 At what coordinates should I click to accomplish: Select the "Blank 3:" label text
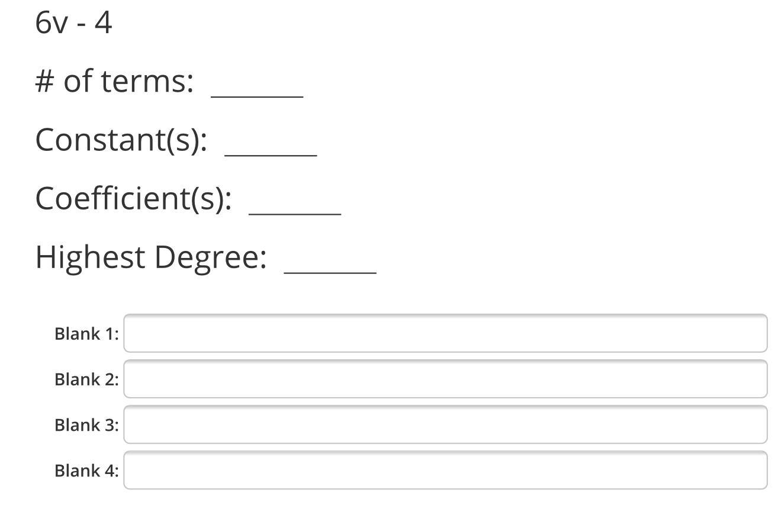pos(86,425)
